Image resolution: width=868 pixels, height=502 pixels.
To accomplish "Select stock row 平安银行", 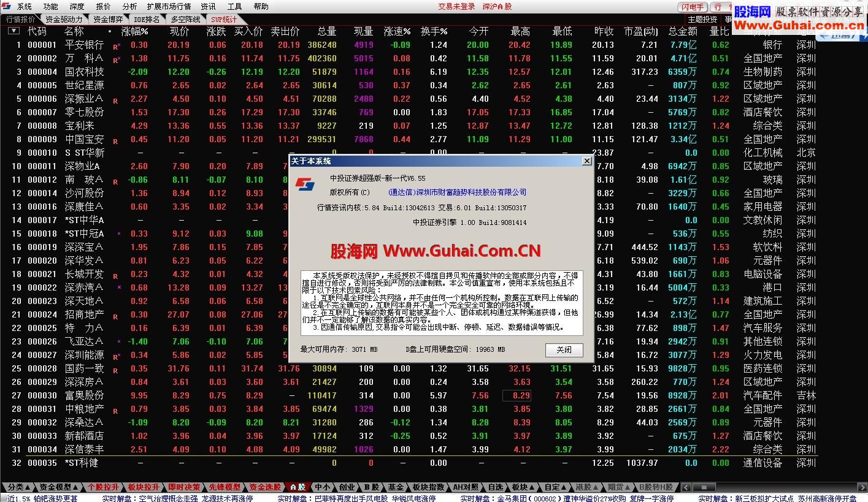I will point(409,45).
